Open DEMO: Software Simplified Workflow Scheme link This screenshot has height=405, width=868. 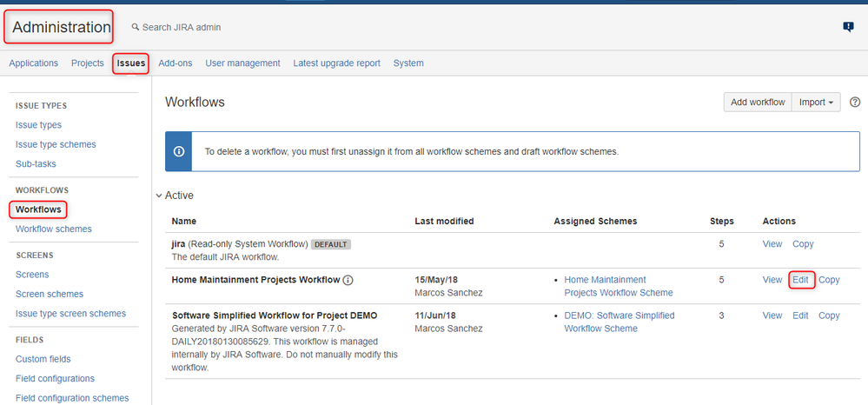(620, 322)
